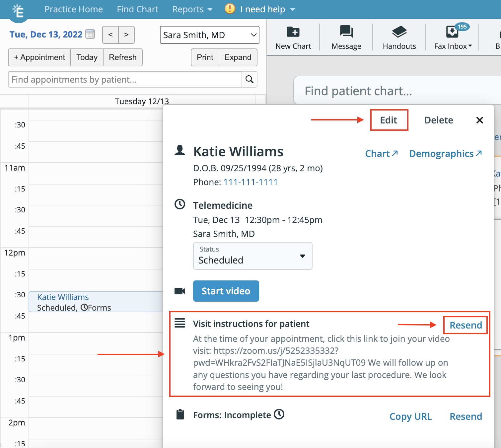
Task: Expand the Status Scheduled dropdown
Action: (x=253, y=256)
